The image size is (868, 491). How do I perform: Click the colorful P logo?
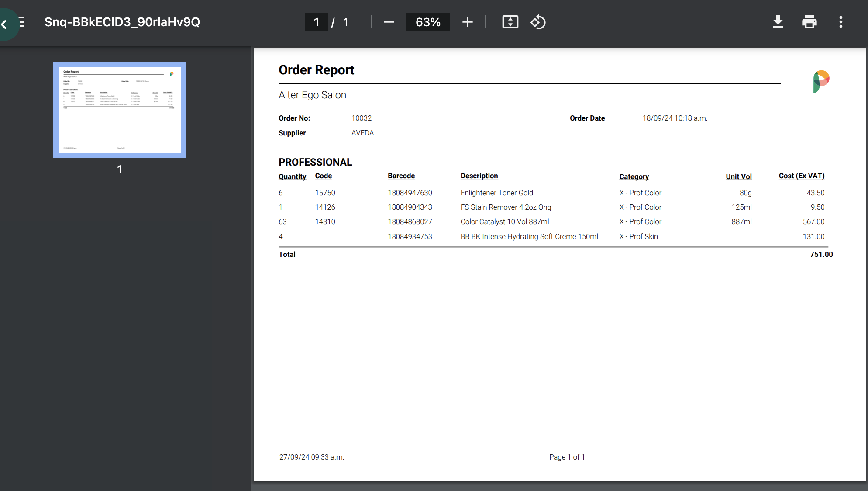(821, 82)
